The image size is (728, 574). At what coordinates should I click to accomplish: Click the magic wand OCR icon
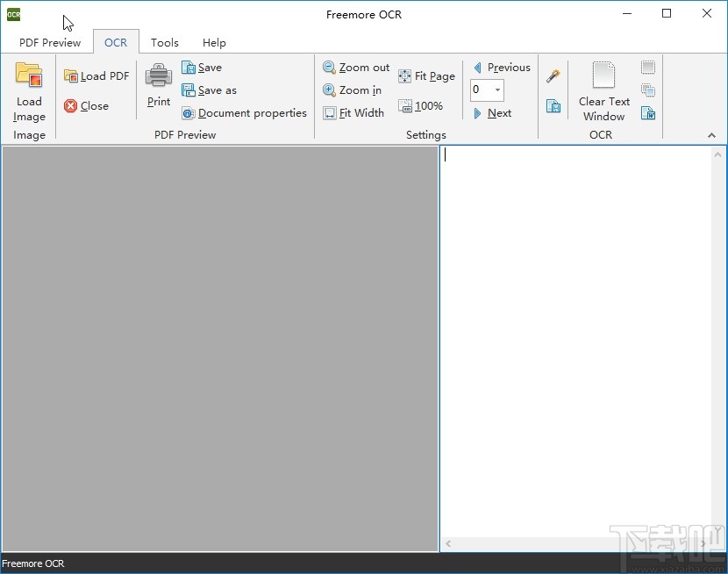coord(553,76)
